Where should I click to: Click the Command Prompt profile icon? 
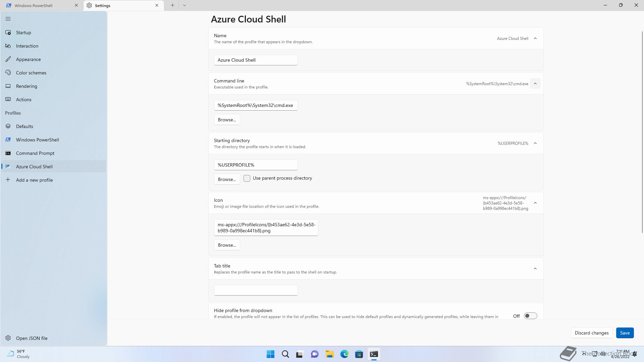point(8,153)
